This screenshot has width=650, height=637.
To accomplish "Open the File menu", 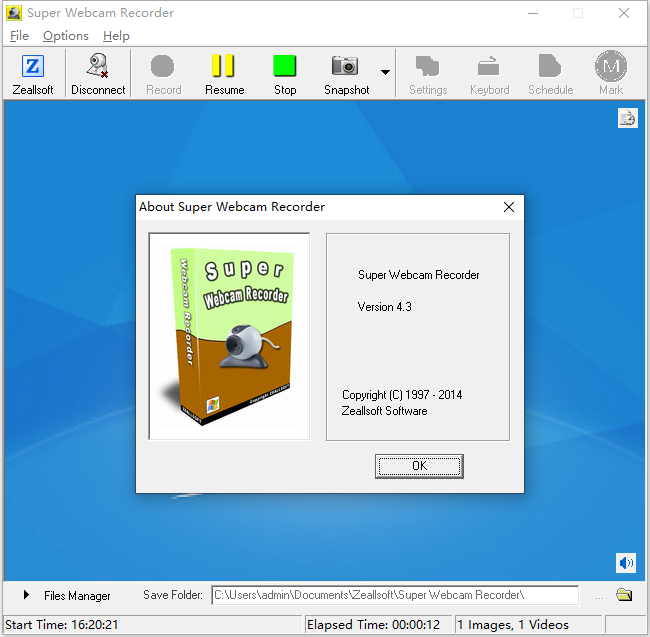I will pyautogui.click(x=19, y=36).
